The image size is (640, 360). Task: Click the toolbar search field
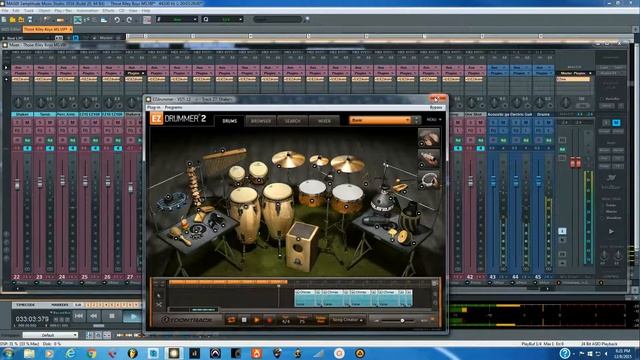[x=277, y=19]
